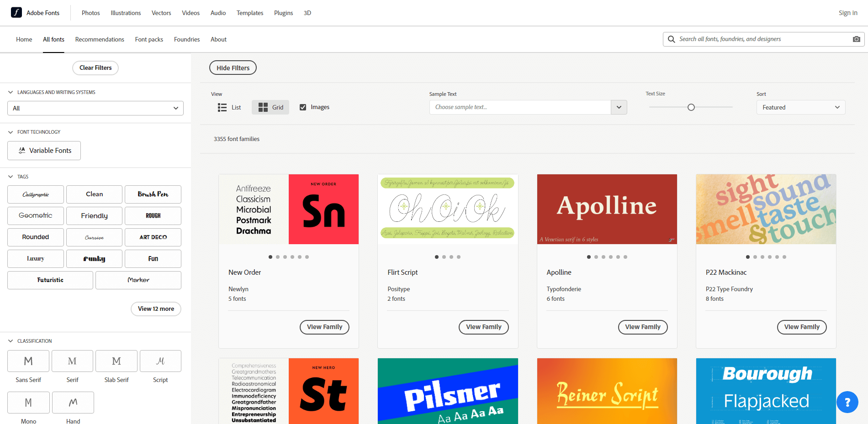The width and height of the screenshot is (868, 424).
Task: View Family for New Order
Action: tap(324, 327)
